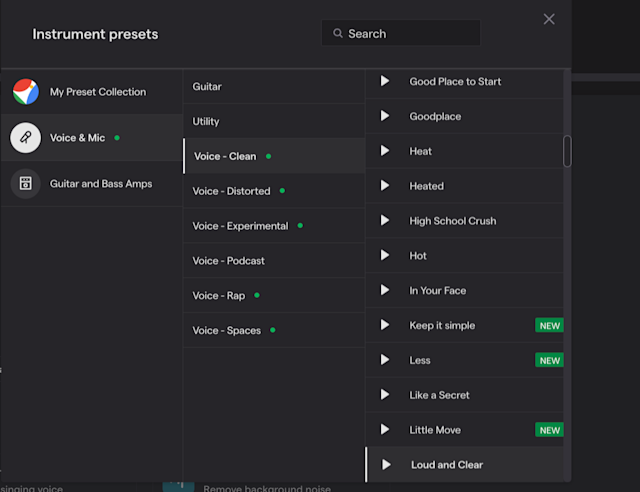This screenshot has height=492, width=640.
Task: Select Voice - Clean subcategory
Action: click(x=274, y=156)
